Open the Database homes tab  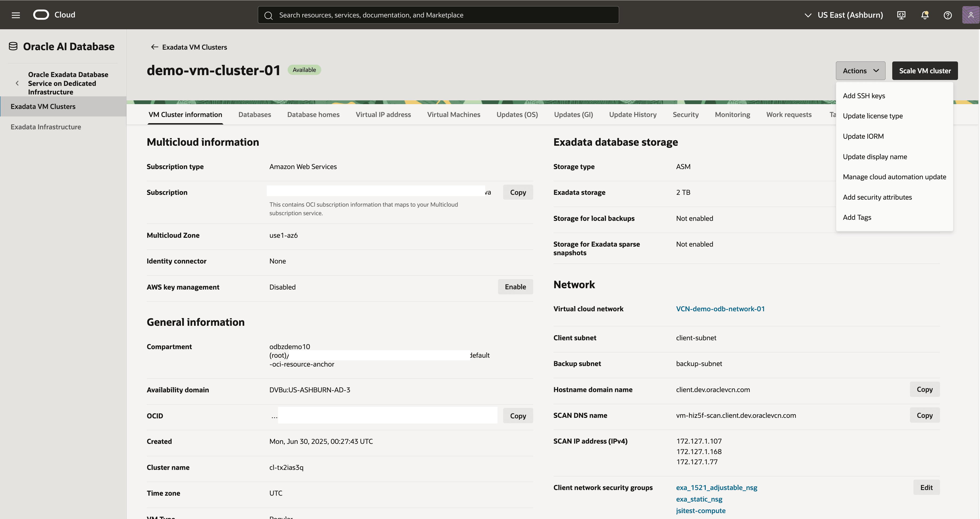313,115
